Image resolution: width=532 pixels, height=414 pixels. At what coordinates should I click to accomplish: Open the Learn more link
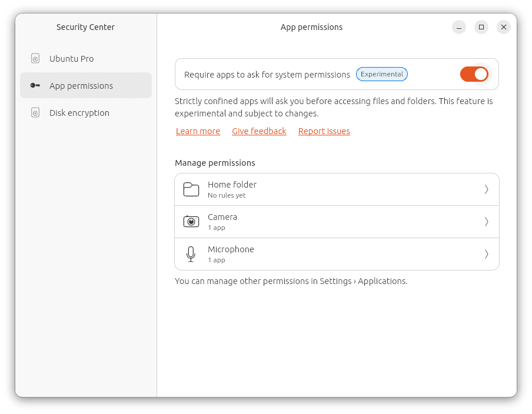[x=198, y=131]
